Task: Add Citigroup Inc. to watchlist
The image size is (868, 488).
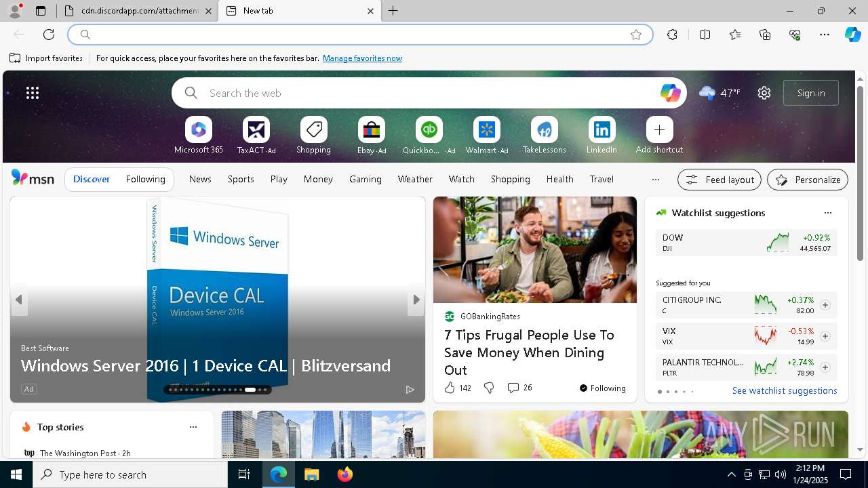Action: point(825,305)
